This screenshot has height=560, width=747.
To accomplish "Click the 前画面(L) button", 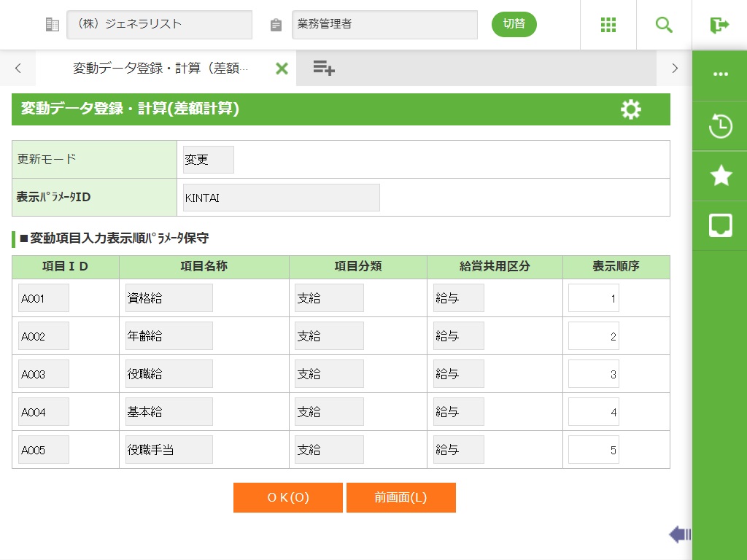I will pyautogui.click(x=401, y=497).
